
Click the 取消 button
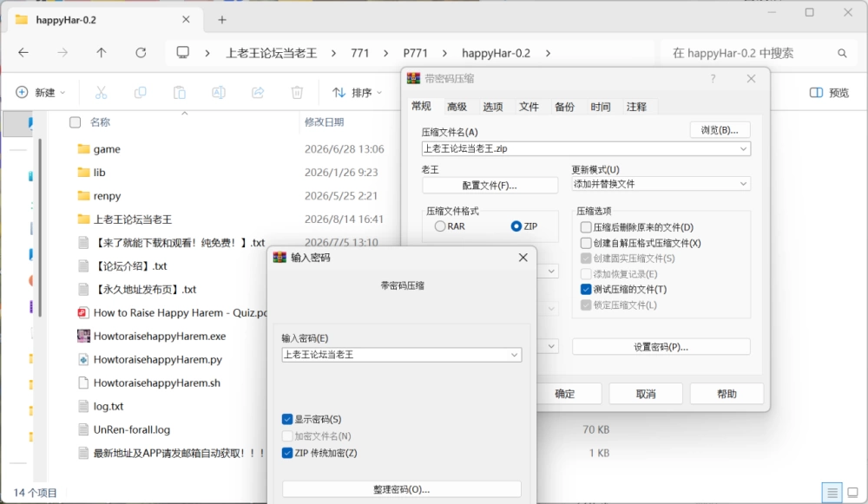[646, 394]
